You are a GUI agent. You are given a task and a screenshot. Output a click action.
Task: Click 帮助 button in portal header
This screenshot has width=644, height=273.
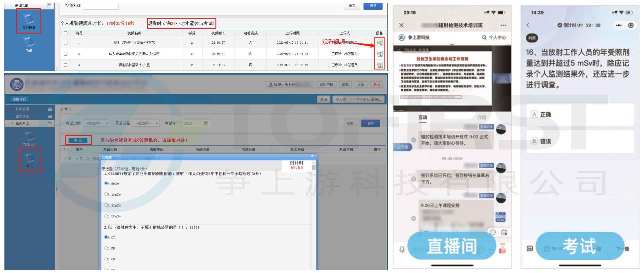pyautogui.click(x=345, y=85)
